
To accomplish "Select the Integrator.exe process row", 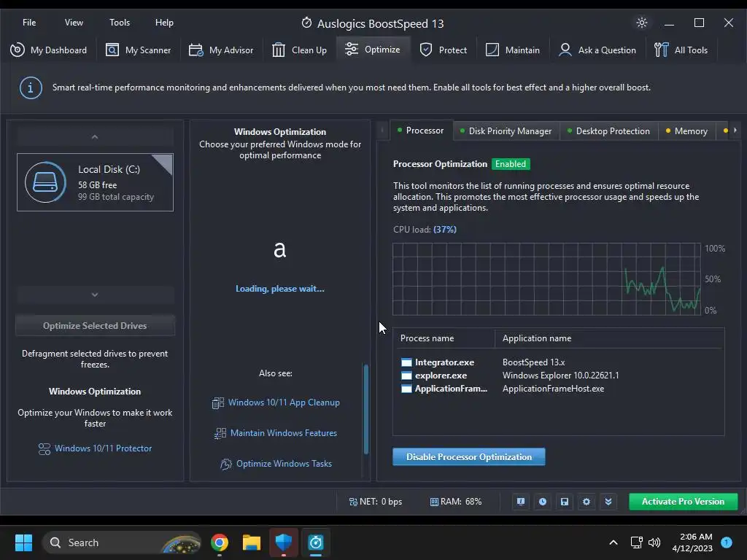I will click(x=558, y=362).
